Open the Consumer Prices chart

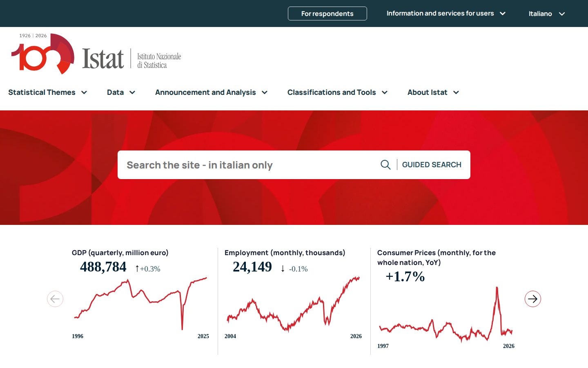(446, 314)
